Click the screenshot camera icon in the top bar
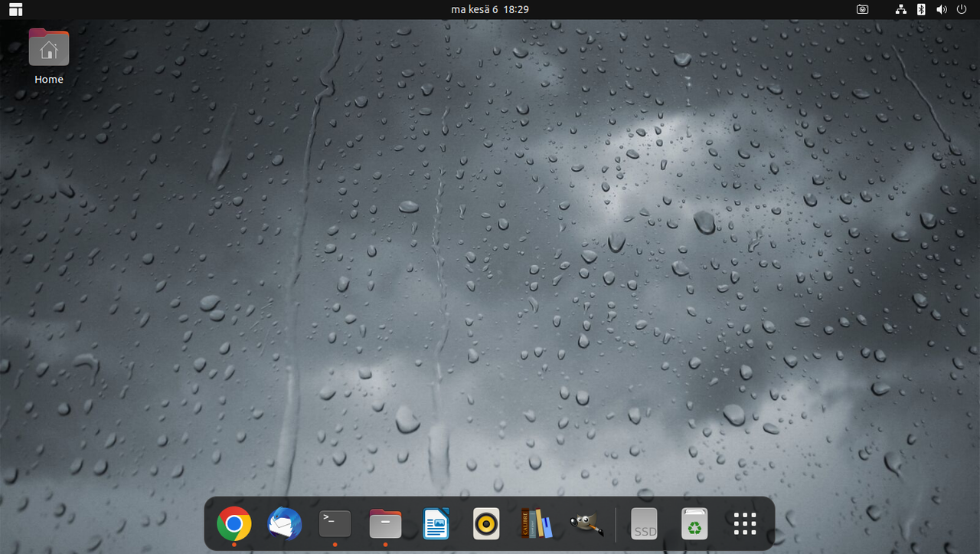The image size is (980, 554). pos(862,10)
